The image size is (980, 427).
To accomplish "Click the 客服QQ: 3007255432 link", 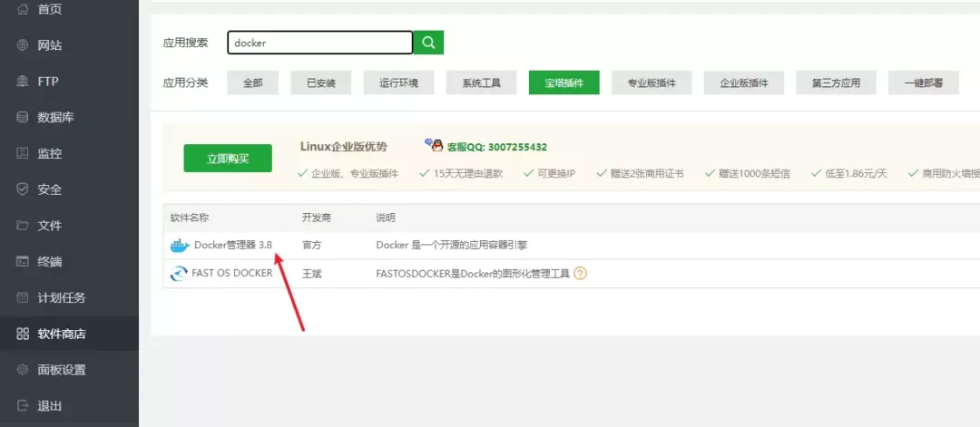I will pyautogui.click(x=497, y=148).
